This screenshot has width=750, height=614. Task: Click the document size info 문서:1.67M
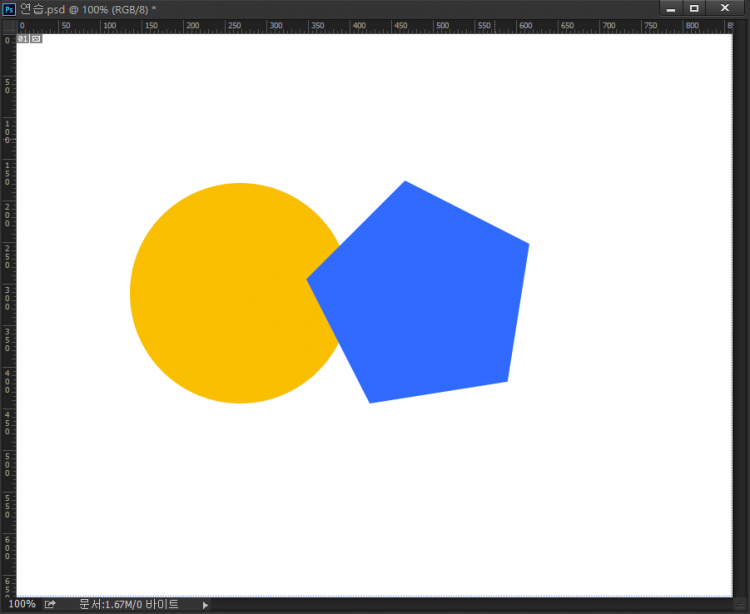(x=128, y=604)
